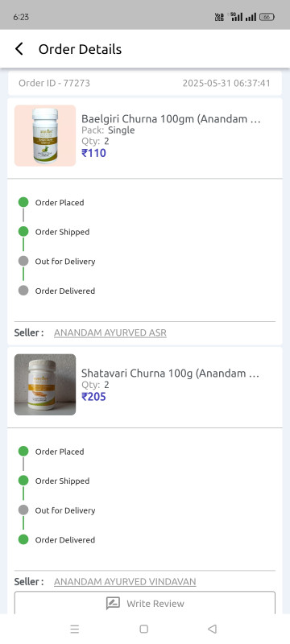Open the Baelgiri Churna product thumbnail
This screenshot has width=290, height=644.
tap(45, 135)
